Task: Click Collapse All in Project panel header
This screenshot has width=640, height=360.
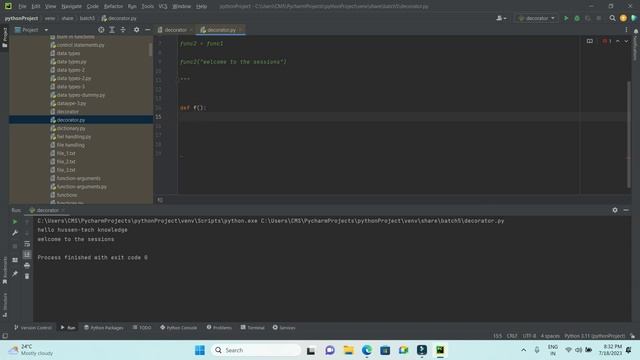Action: tap(123, 30)
